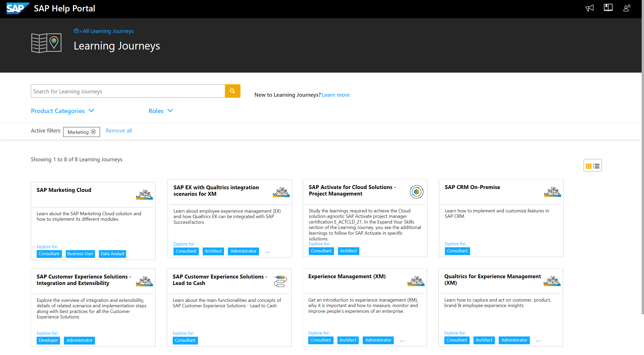Switch to list view

[x=596, y=165]
